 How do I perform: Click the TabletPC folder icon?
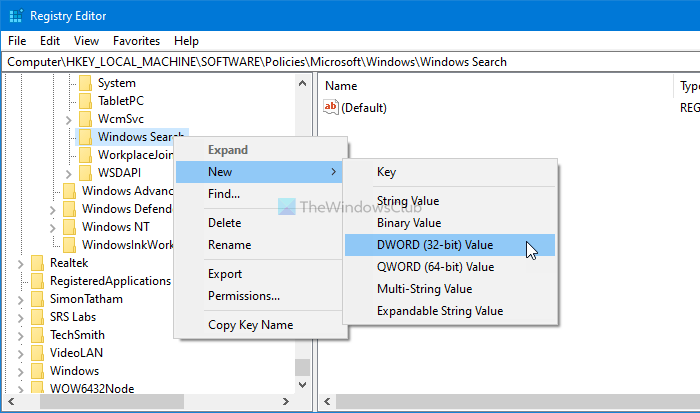pyautogui.click(x=85, y=101)
